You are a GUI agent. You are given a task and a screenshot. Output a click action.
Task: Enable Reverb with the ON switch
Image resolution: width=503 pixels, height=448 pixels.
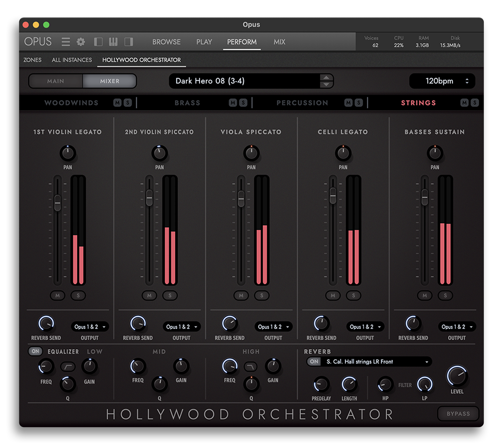314,362
